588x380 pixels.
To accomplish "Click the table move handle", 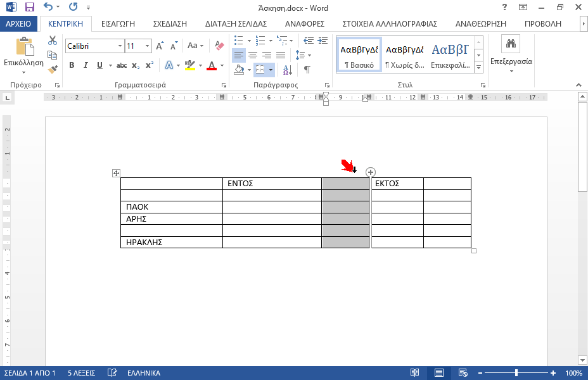I will point(116,173).
